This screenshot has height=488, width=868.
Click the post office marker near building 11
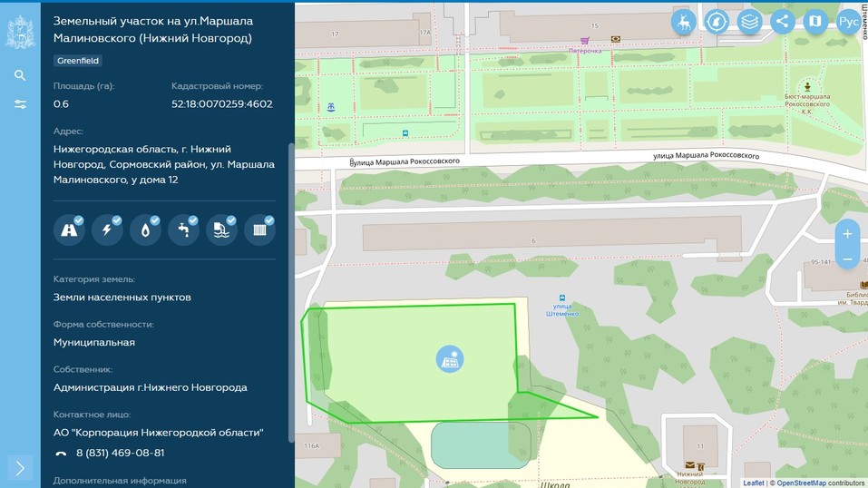coord(689,465)
